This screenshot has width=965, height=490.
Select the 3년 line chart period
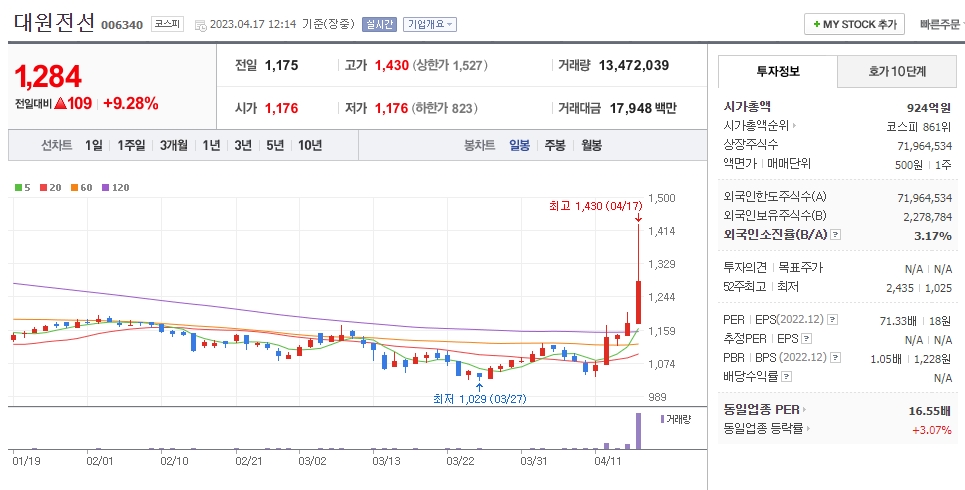[x=243, y=145]
